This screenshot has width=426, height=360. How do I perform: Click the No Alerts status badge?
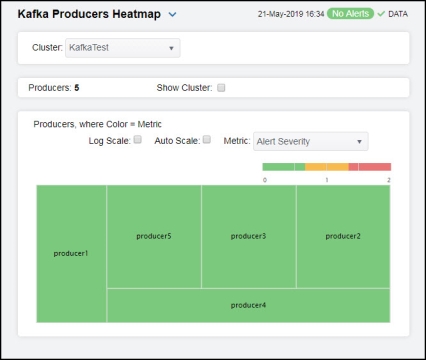coord(350,14)
